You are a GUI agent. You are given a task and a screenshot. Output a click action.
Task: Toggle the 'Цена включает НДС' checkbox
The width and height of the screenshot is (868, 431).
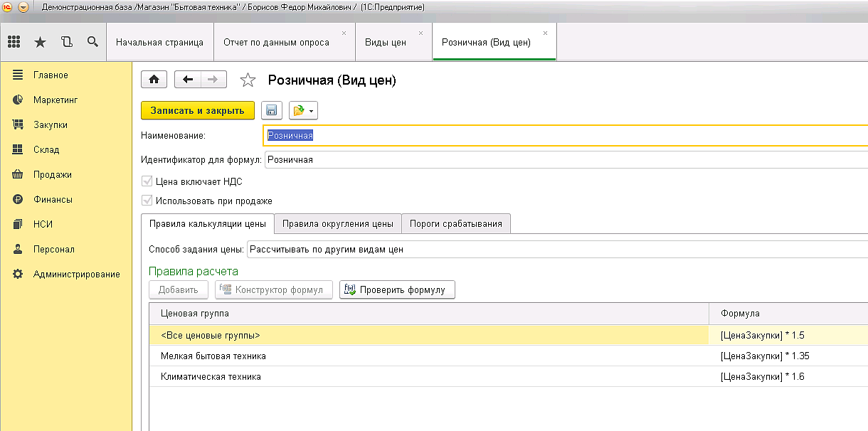coord(148,181)
